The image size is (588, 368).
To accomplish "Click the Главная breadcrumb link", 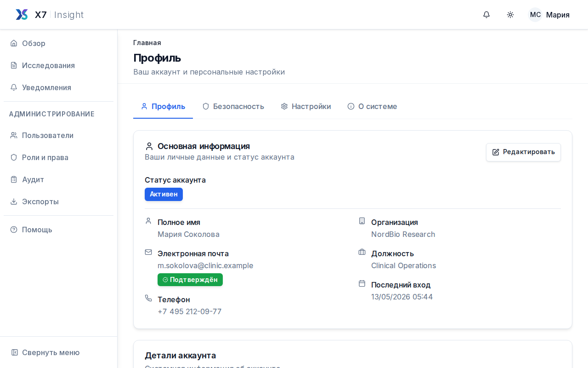I will coord(147,43).
